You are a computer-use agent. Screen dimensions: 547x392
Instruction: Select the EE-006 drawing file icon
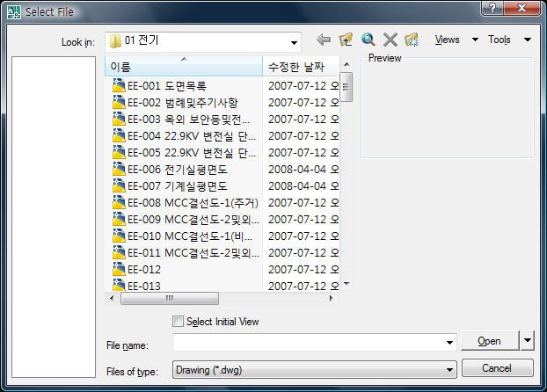[x=119, y=169]
